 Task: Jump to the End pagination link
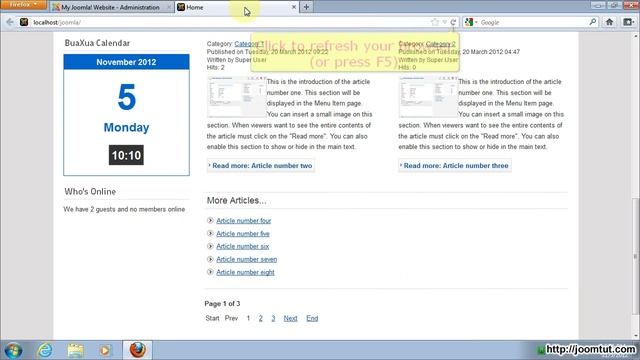pyautogui.click(x=312, y=318)
